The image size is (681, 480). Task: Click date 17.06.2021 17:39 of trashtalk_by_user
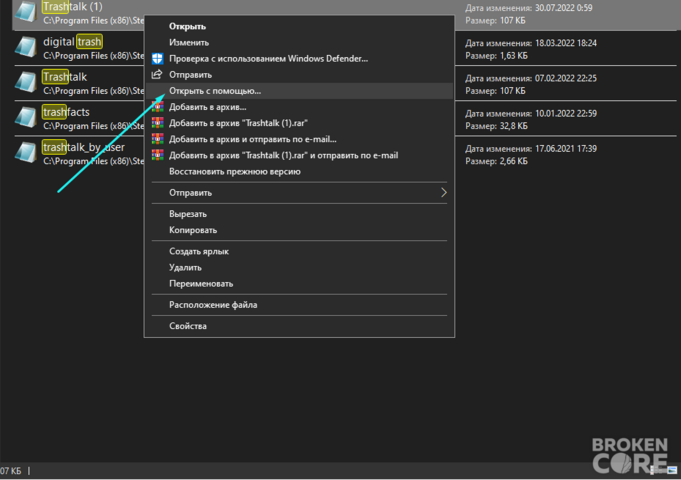[x=566, y=149]
